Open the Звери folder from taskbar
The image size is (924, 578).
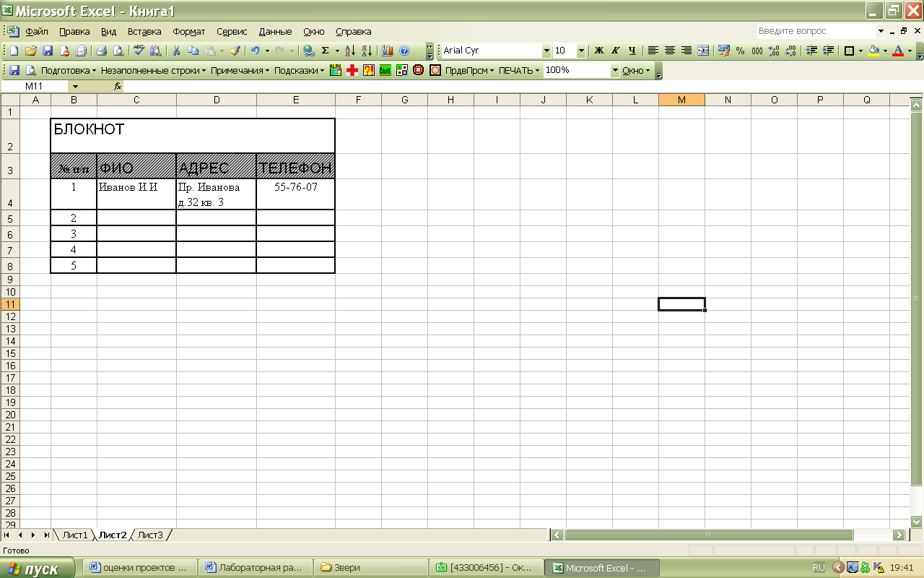click(371, 568)
